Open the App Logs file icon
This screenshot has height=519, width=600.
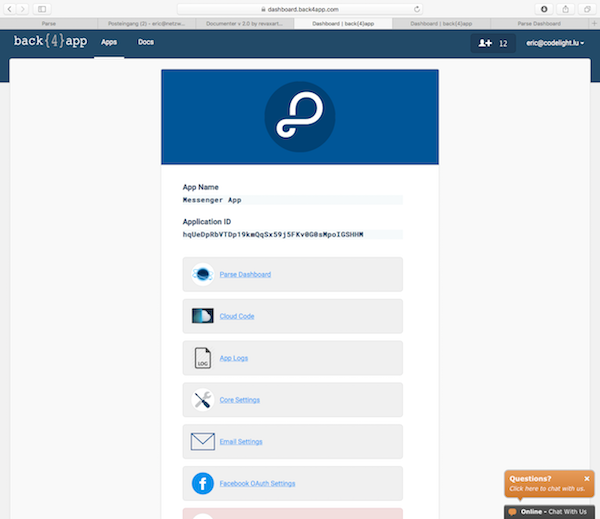point(202,358)
